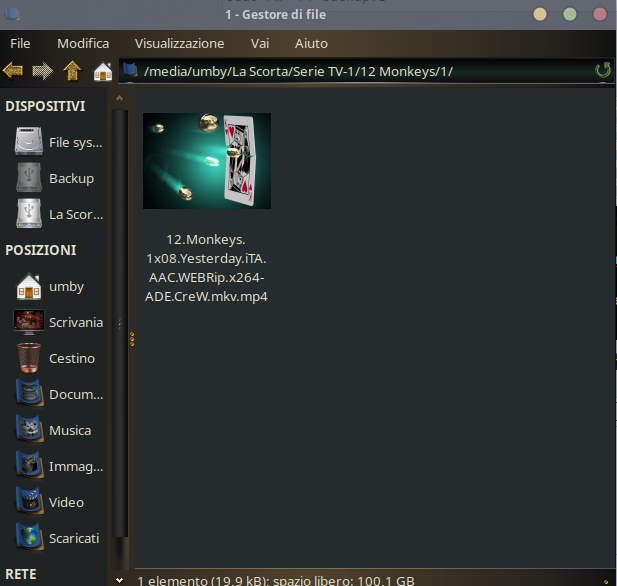Image resolution: width=617 pixels, height=586 pixels.
Task: Minimize the window with the yellow button
Action: pos(539,14)
